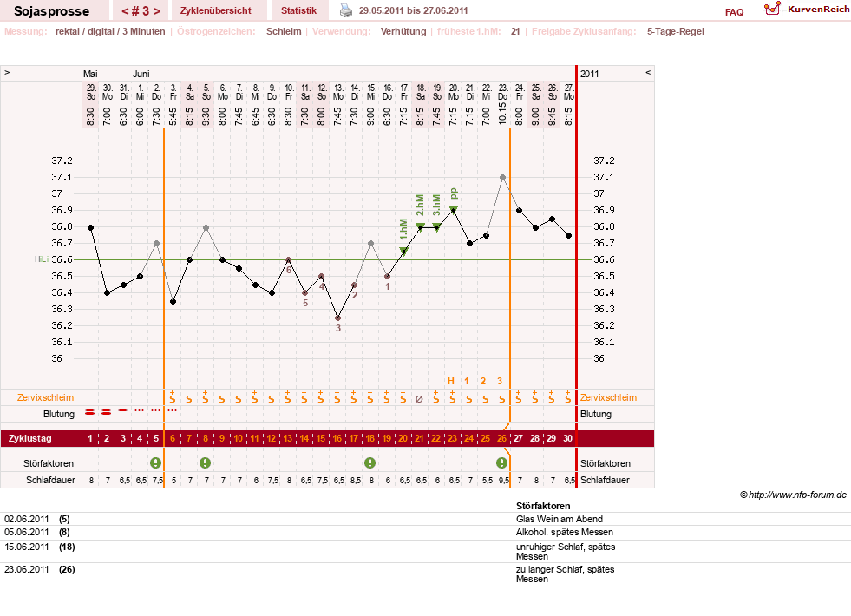Open the nfp-forum.de copyright link
851x616 pixels.
[793, 495]
